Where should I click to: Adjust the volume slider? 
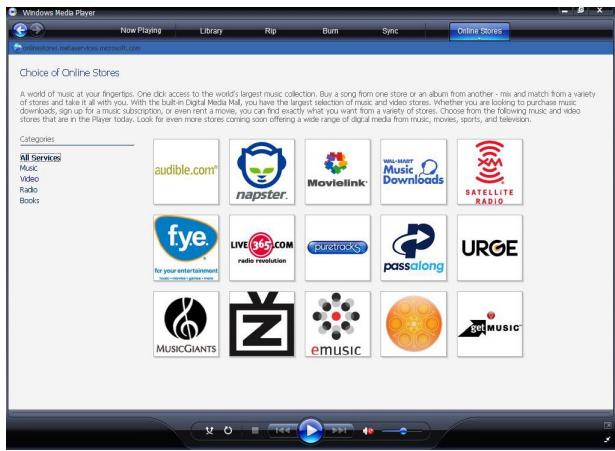coord(402,431)
